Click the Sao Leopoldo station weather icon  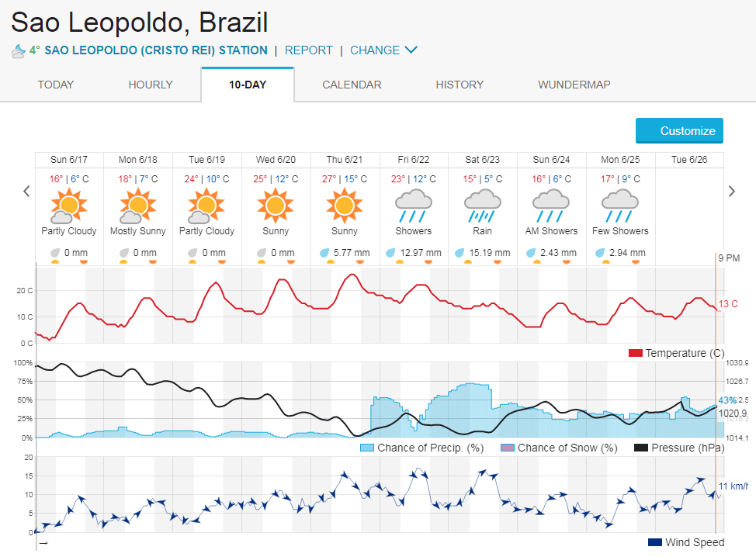pos(19,50)
